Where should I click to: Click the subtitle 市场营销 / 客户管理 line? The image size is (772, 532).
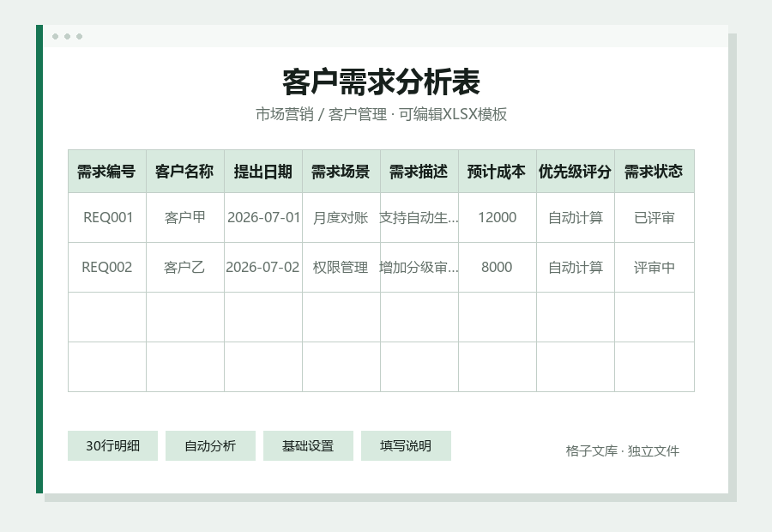[x=381, y=114]
